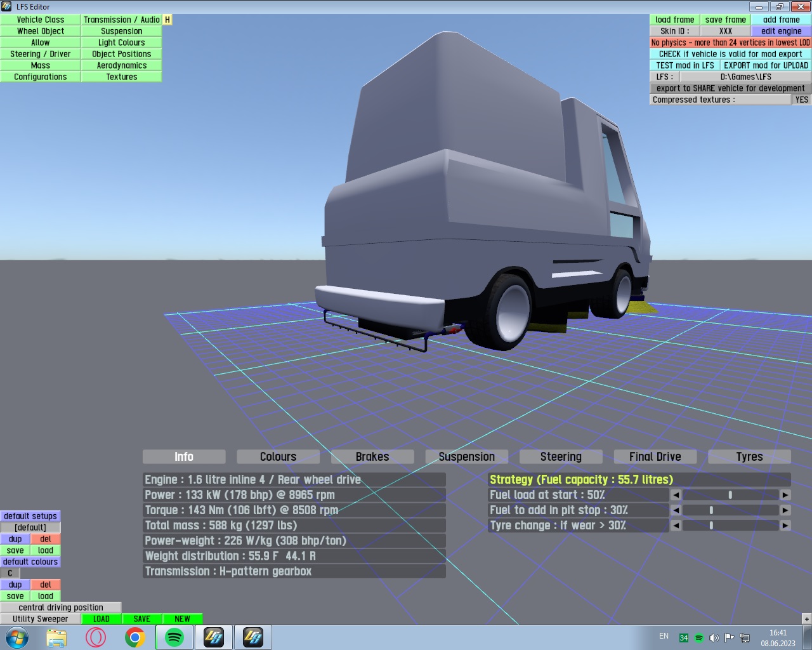Adjust the Fuel to add in pit stop slider

click(731, 510)
